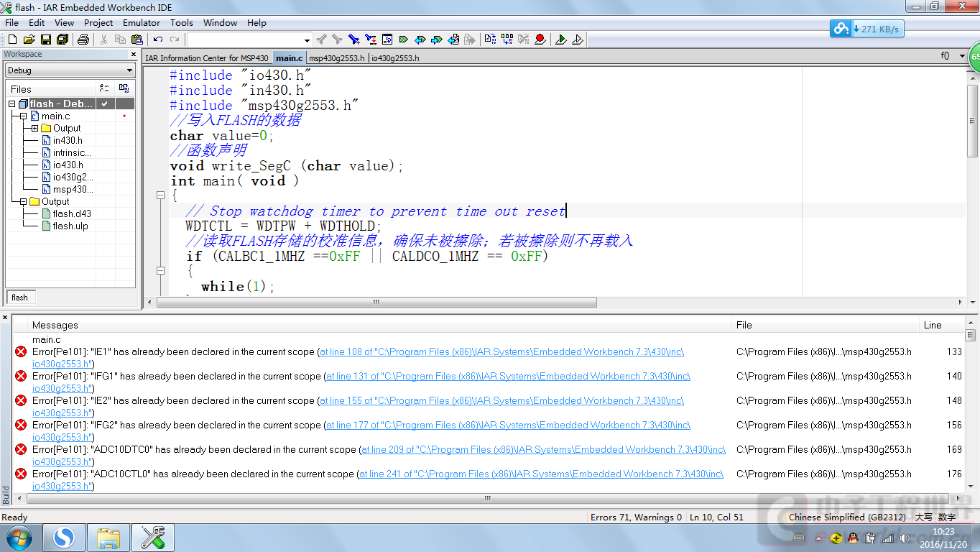Open the Emulator menu
The image size is (980, 552).
tap(142, 22)
